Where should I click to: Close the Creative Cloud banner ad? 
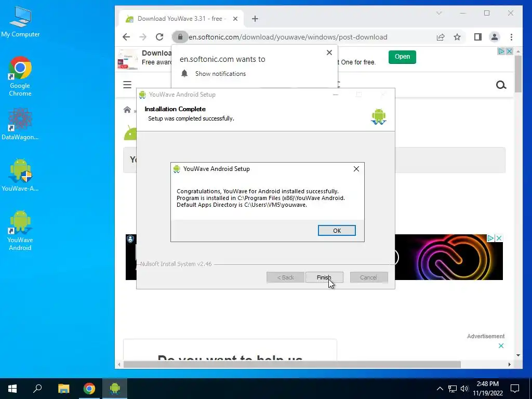tap(499, 238)
